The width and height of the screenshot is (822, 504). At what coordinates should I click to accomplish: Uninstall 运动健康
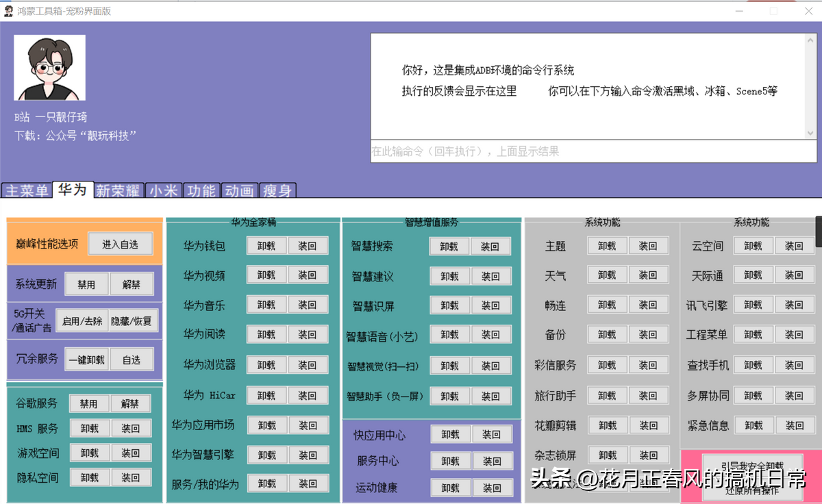click(x=451, y=488)
